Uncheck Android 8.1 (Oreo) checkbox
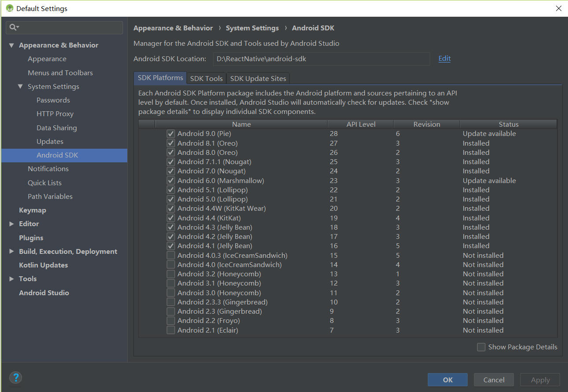The height and width of the screenshot is (392, 568). [x=171, y=143]
